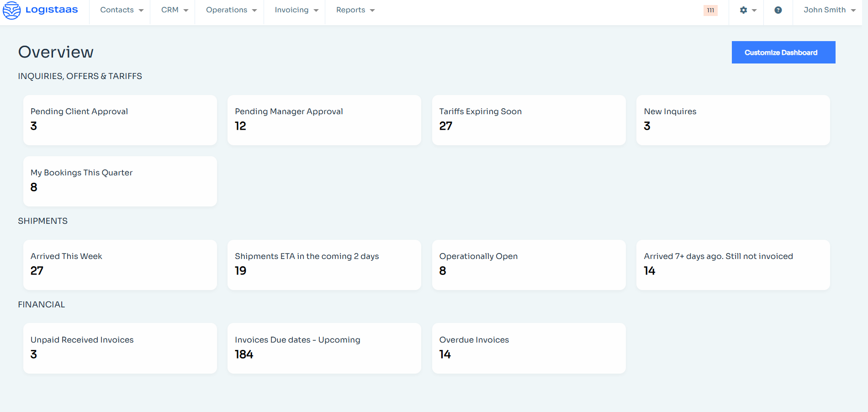Select the Pending Manager Approval card
Viewport: 868px width, 412px height.
point(324,120)
